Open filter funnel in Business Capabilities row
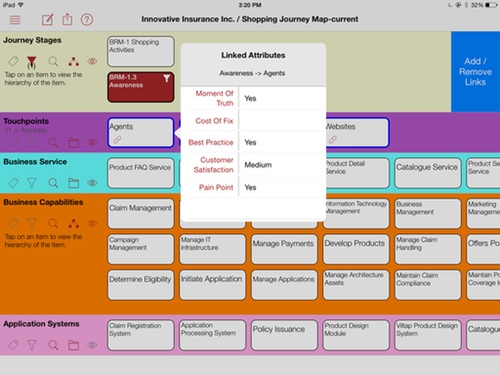500x375 pixels. point(32,223)
